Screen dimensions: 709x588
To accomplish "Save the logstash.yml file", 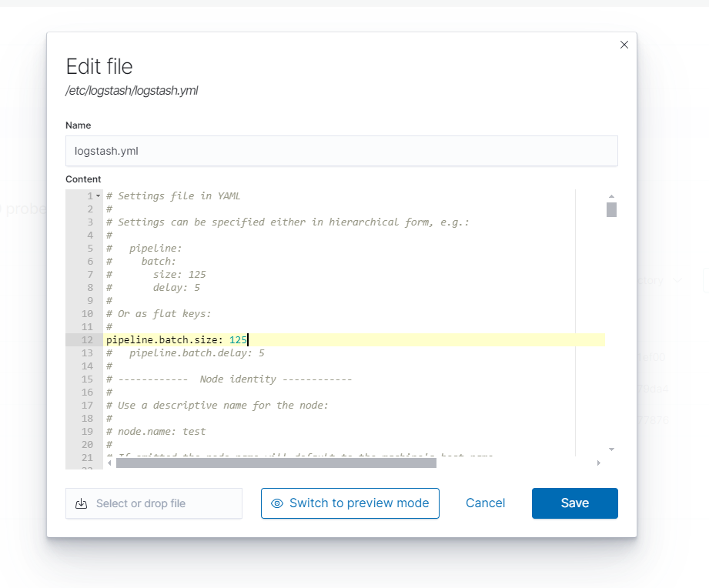I will [574, 503].
